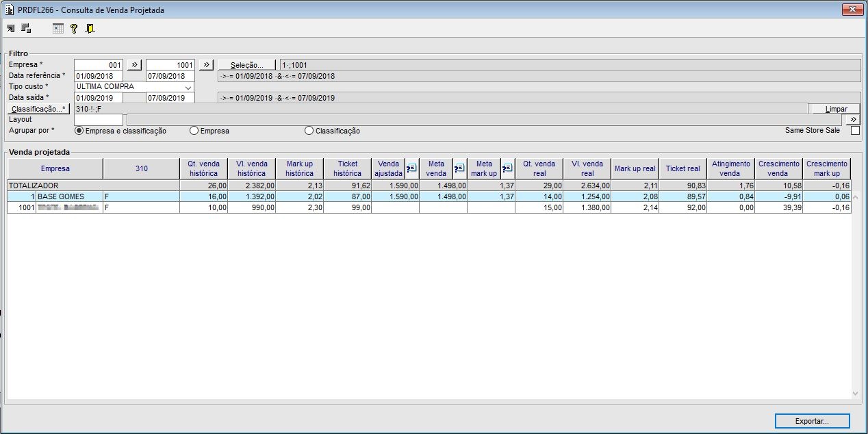Click the Exportar... button
Screen dimensions: 868x434
pos(812,421)
